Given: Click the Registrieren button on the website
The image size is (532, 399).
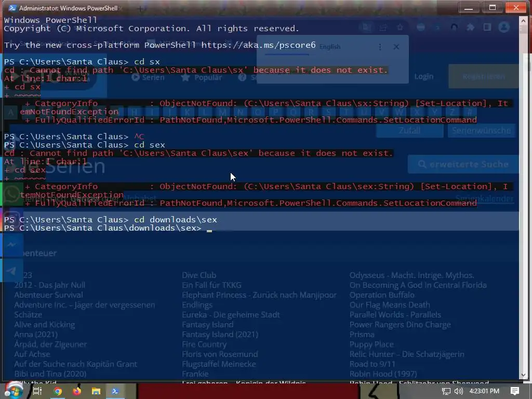Looking at the screenshot, I should [484, 77].
